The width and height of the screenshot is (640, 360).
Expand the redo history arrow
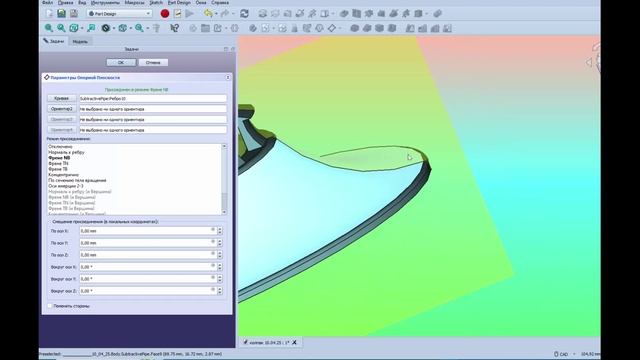tap(233, 13)
